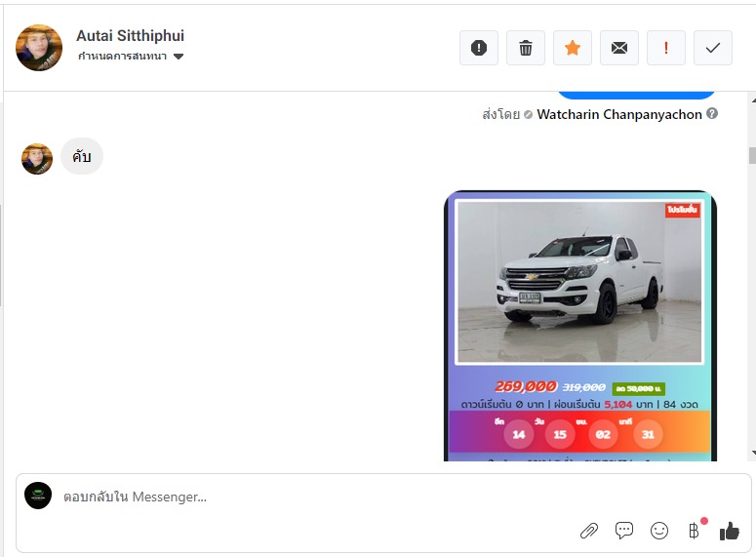Image resolution: width=756 pixels, height=557 pixels.
Task: Open the white Chevrolet pickup promo image
Action: [579, 282]
